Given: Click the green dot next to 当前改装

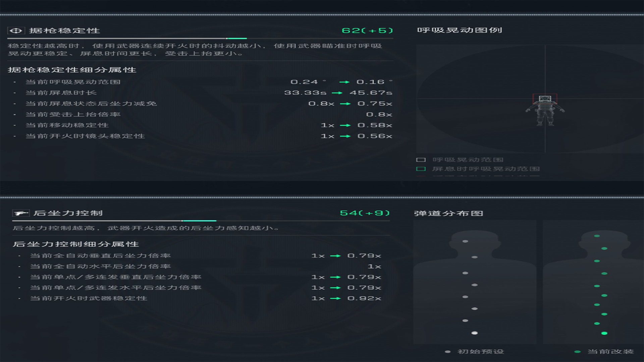Looking at the screenshot, I should [x=577, y=352].
